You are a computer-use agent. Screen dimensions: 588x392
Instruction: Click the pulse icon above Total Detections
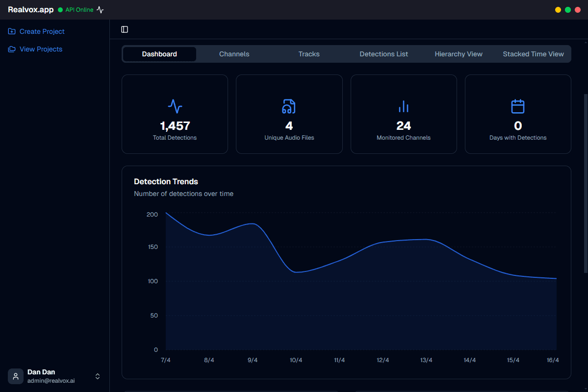click(175, 106)
